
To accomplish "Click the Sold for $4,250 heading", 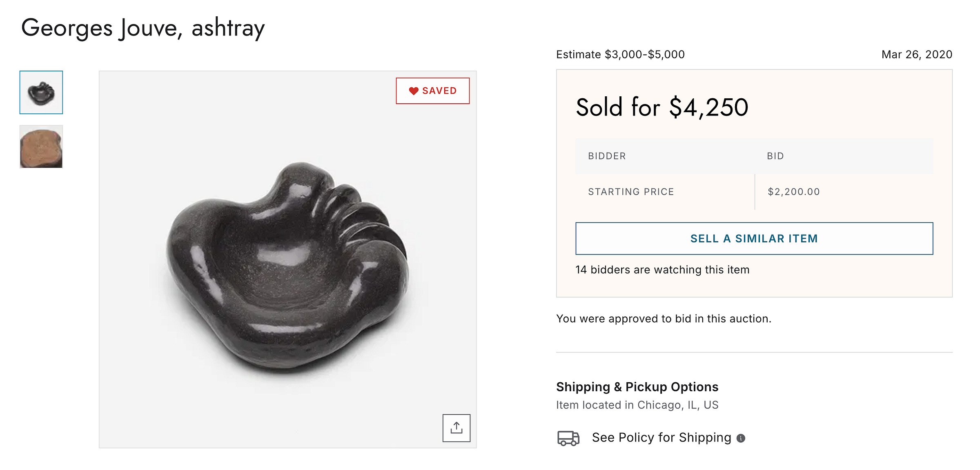I will (662, 107).
